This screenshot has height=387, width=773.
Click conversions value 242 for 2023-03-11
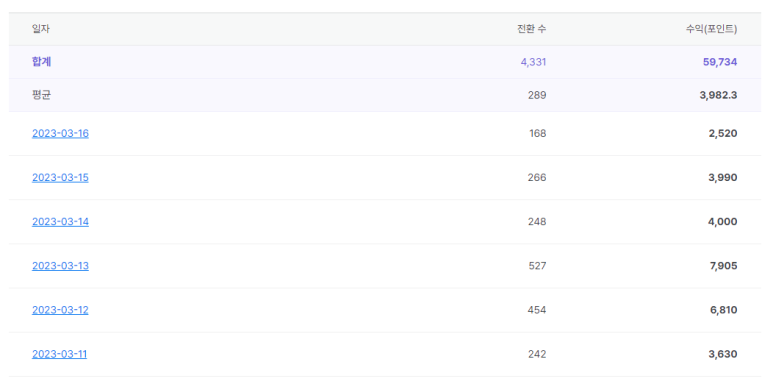point(537,354)
